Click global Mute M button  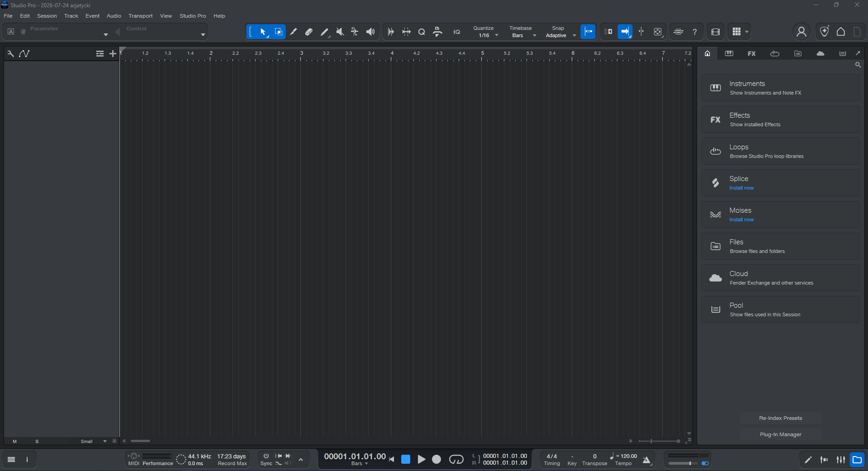15,441
